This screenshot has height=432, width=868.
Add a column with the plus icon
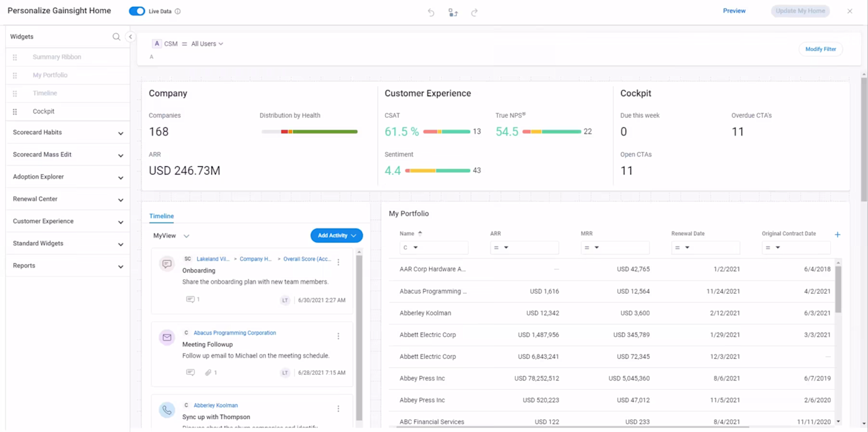click(x=838, y=235)
